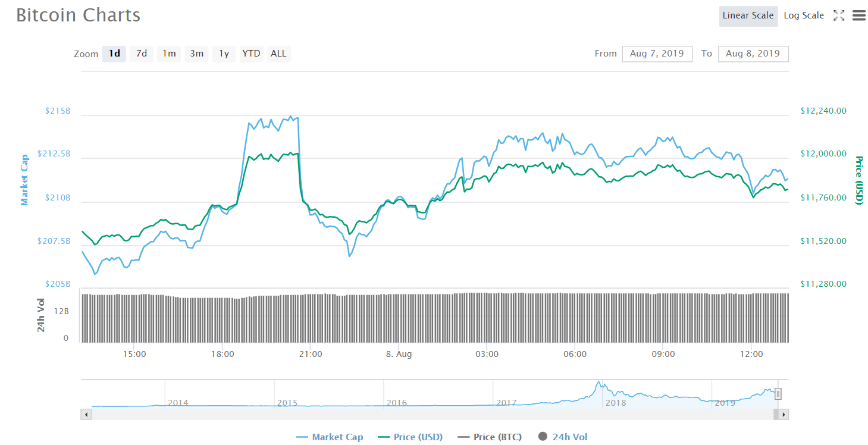Screen dimensions: 868x445
Task: Select the 7d zoom range
Action: click(x=142, y=54)
